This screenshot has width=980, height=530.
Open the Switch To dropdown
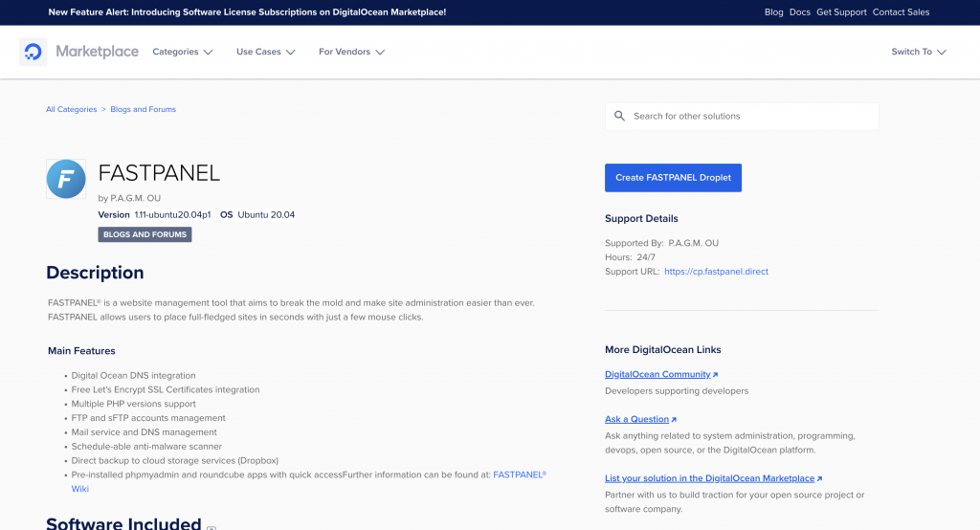918,52
